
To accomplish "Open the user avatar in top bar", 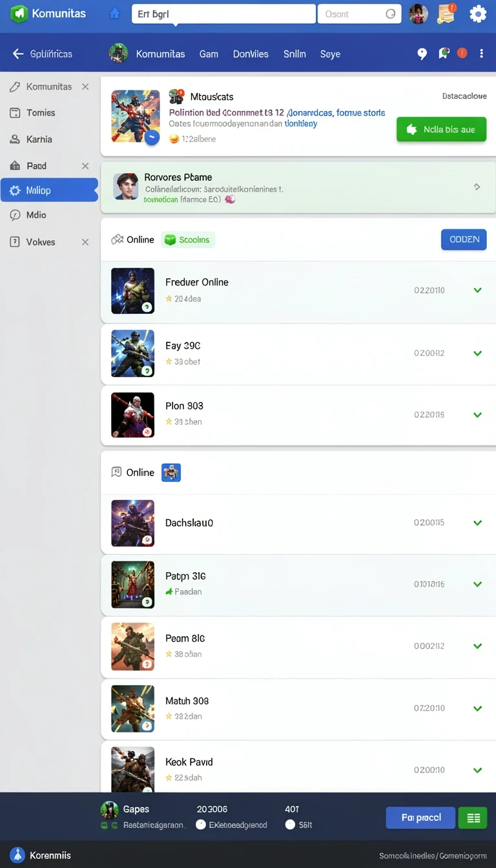I will pyautogui.click(x=418, y=14).
